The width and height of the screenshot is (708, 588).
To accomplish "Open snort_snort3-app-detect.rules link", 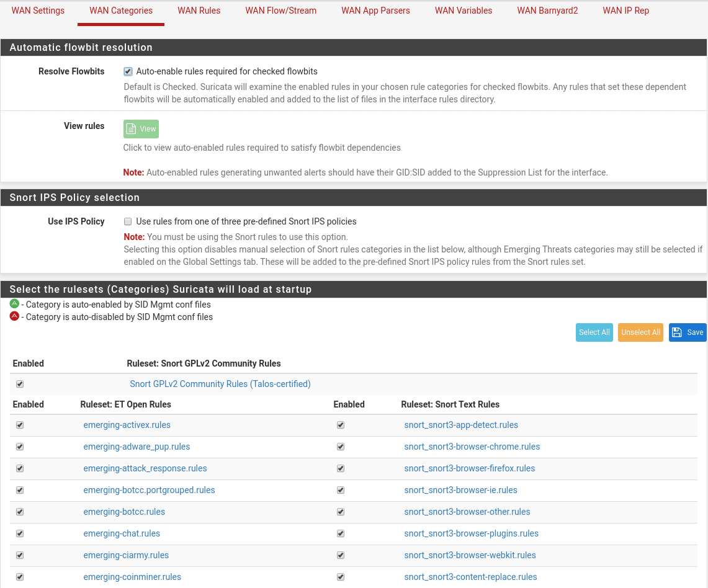I will click(461, 425).
